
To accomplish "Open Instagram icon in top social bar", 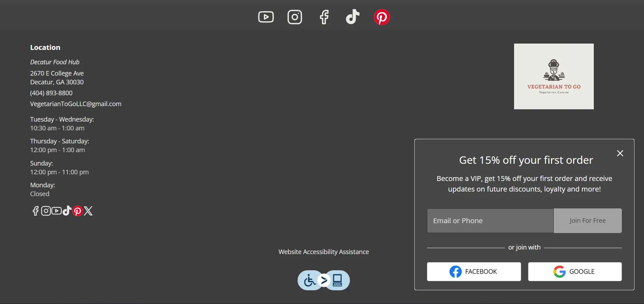I will click(x=295, y=17).
